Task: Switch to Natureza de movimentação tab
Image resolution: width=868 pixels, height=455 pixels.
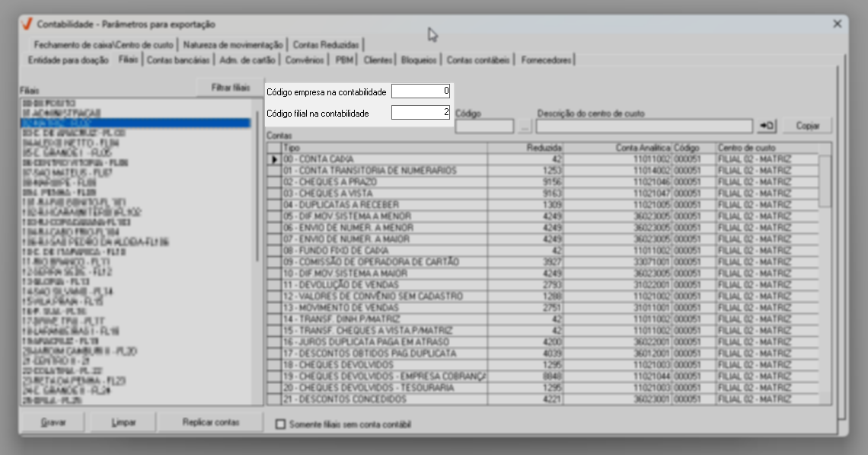Action: point(233,45)
